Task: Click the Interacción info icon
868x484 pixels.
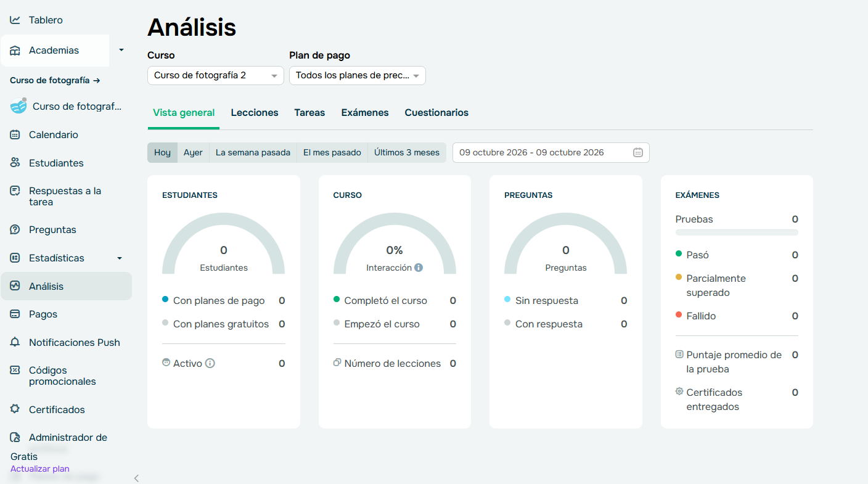Action: tap(419, 268)
